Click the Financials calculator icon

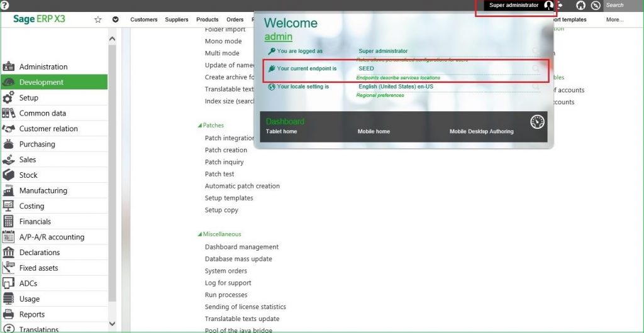(x=8, y=221)
